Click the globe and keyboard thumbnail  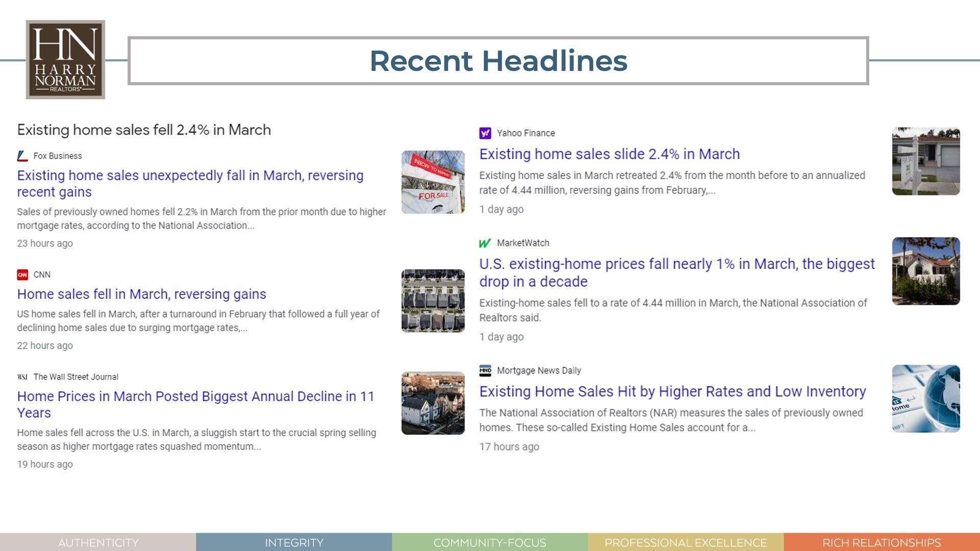(x=925, y=398)
